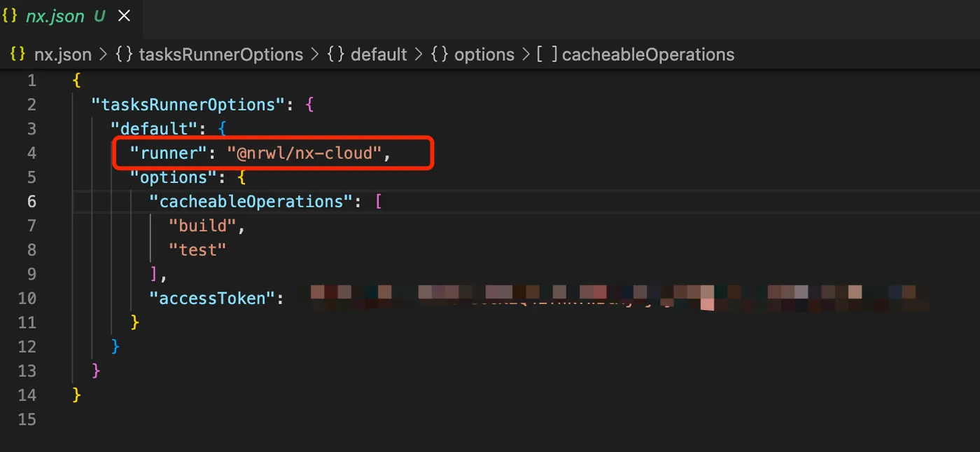Click line number 10 in the gutter
The image size is (980, 452).
27,299
